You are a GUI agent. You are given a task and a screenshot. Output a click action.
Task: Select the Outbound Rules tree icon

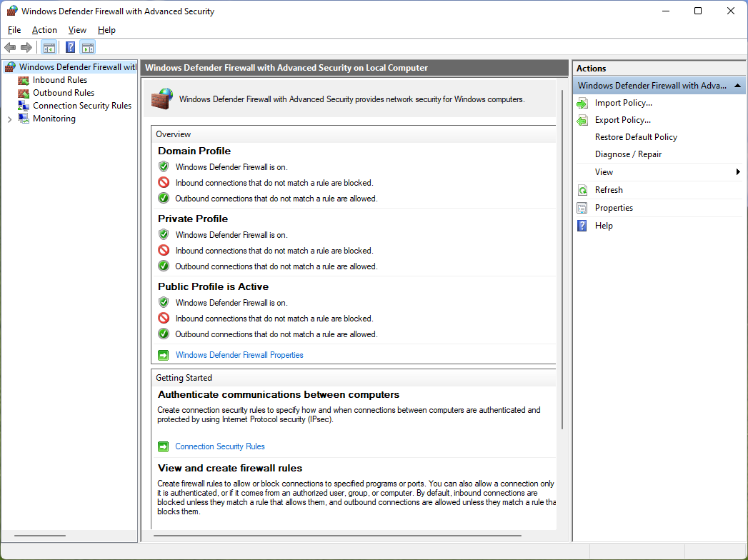point(24,93)
